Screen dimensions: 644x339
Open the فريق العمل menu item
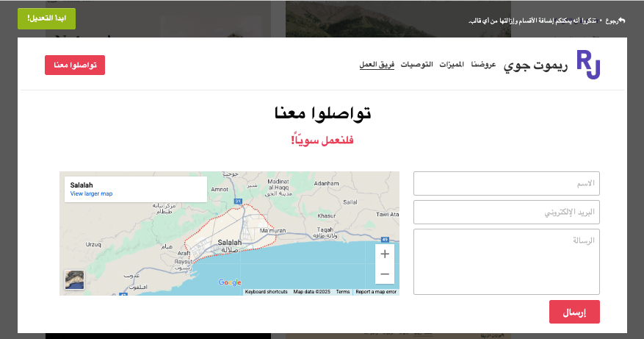(x=377, y=65)
